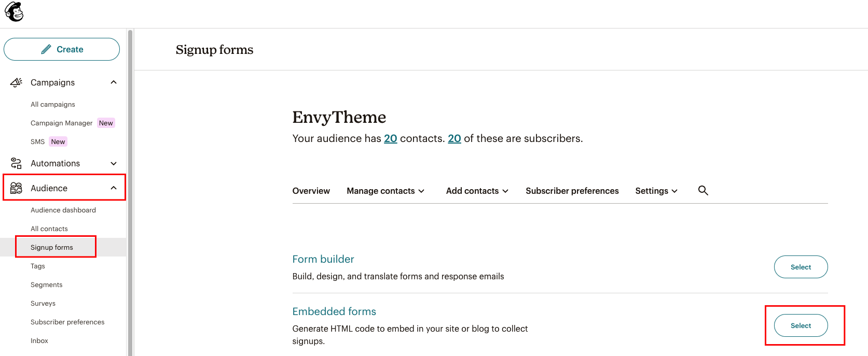Click the Campaigns megaphone icon

pos(16,82)
